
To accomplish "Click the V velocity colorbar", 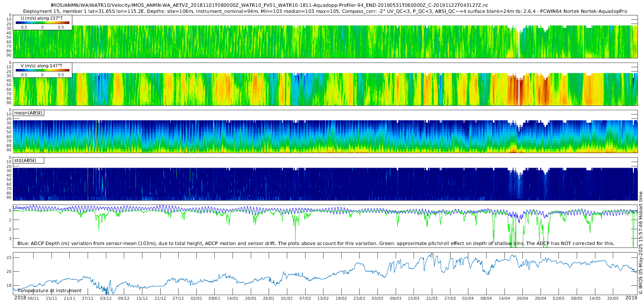I will point(42,70).
